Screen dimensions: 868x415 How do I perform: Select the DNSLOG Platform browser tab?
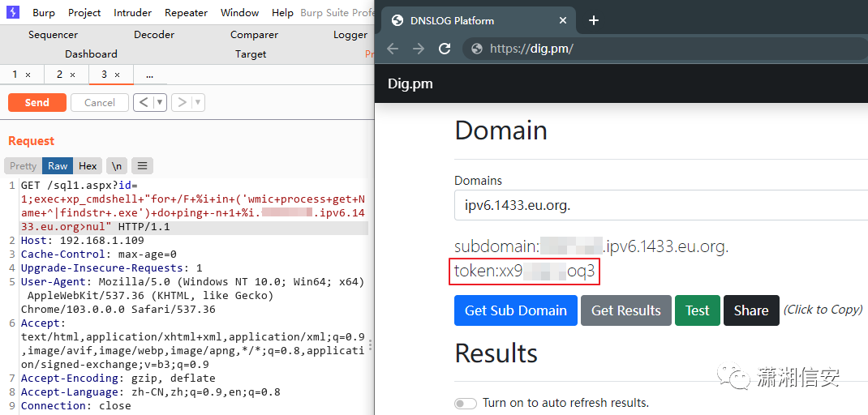point(479,21)
